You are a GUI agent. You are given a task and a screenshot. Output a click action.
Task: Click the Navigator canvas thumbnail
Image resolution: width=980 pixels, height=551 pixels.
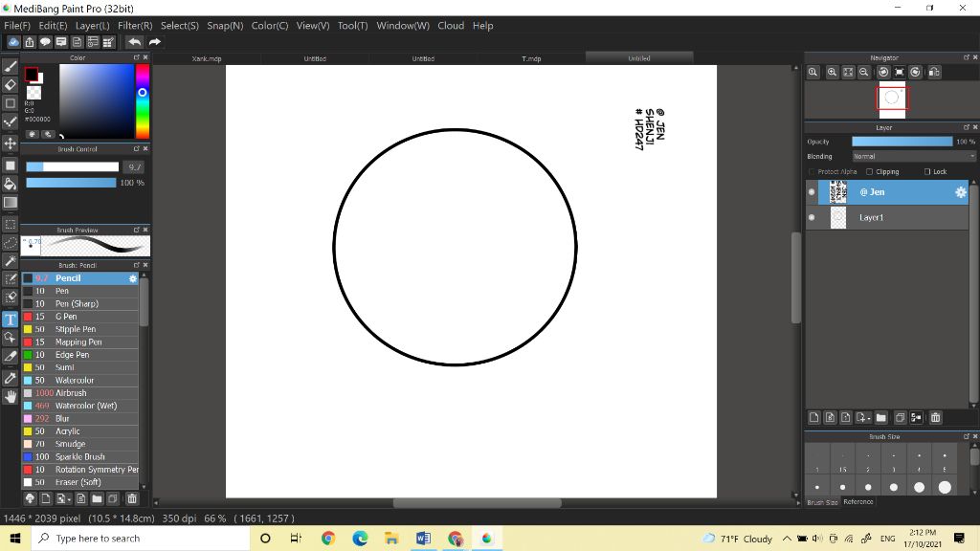coord(892,99)
